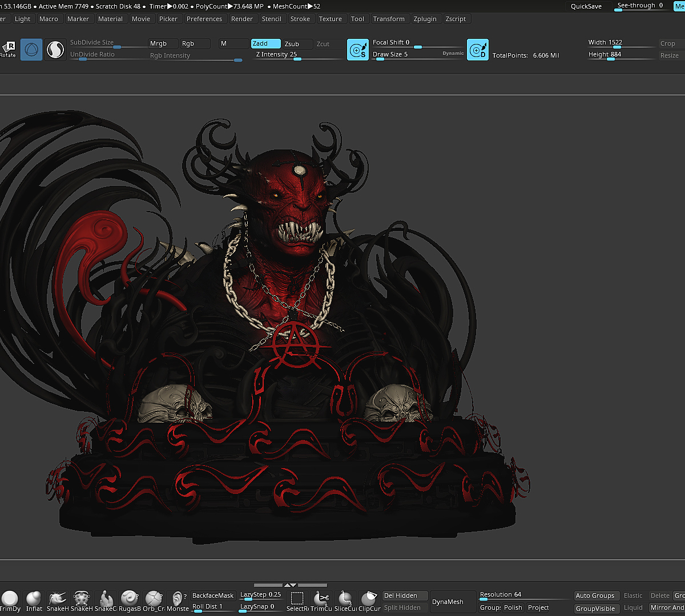Open the Marker menu
The image size is (685, 616).
[78, 19]
